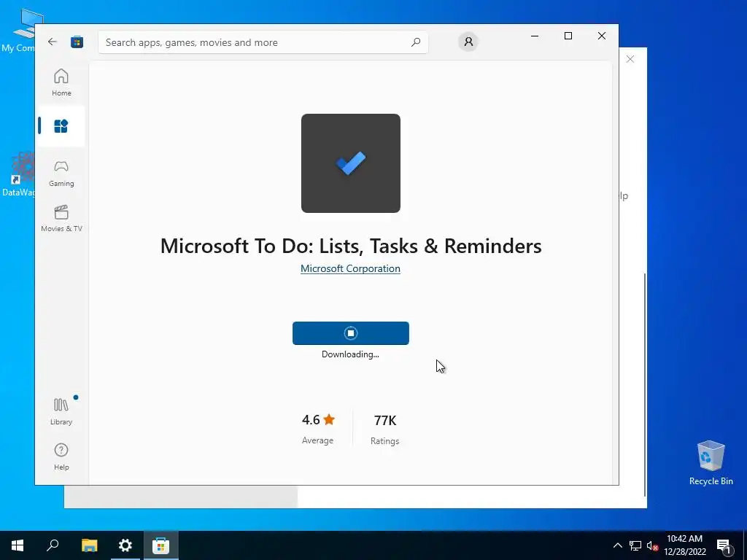The height and width of the screenshot is (560, 747).
Task: Select the Recycle Bin desktop icon
Action: (x=711, y=463)
